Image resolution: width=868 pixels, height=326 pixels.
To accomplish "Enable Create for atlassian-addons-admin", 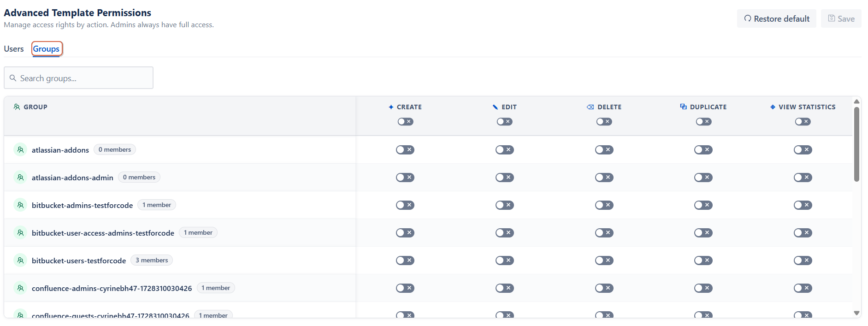I will [405, 178].
